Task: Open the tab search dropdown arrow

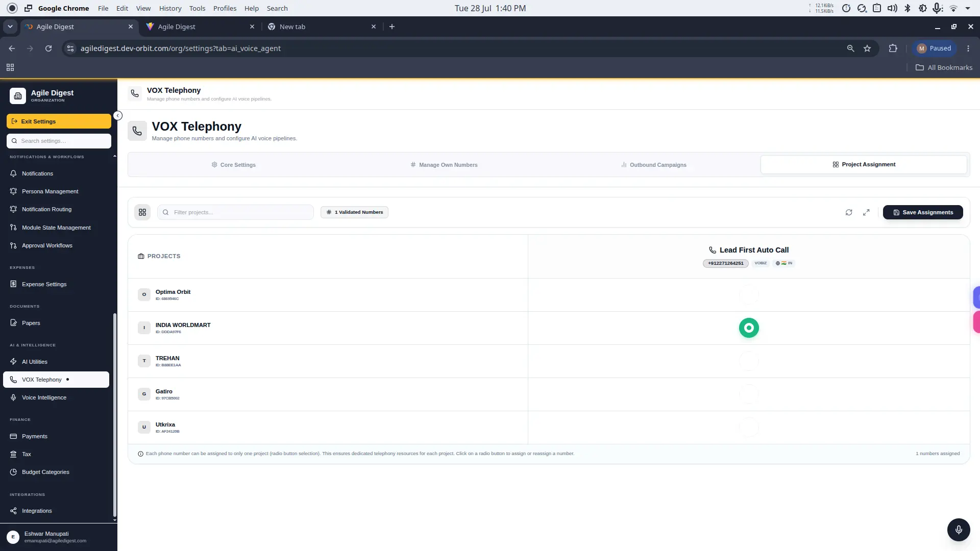Action: [x=10, y=27]
